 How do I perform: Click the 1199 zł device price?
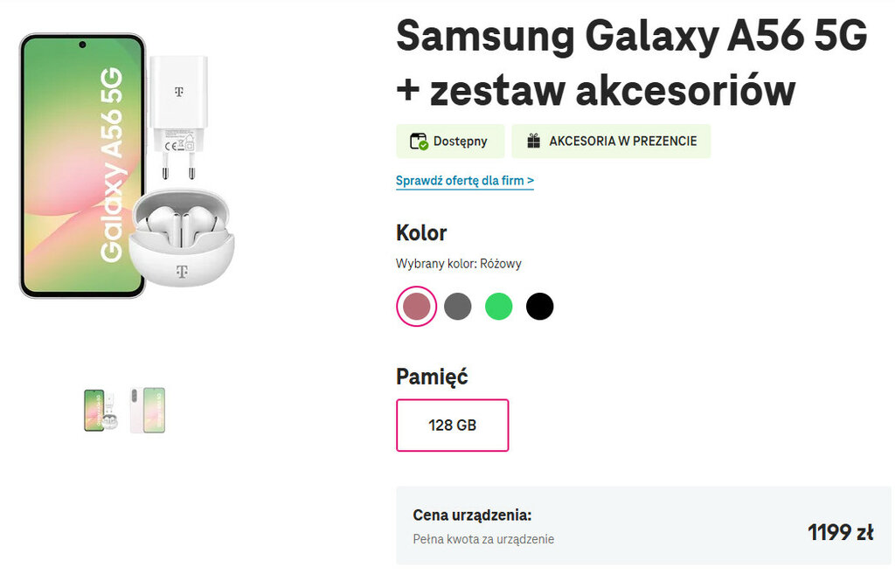pyautogui.click(x=839, y=532)
